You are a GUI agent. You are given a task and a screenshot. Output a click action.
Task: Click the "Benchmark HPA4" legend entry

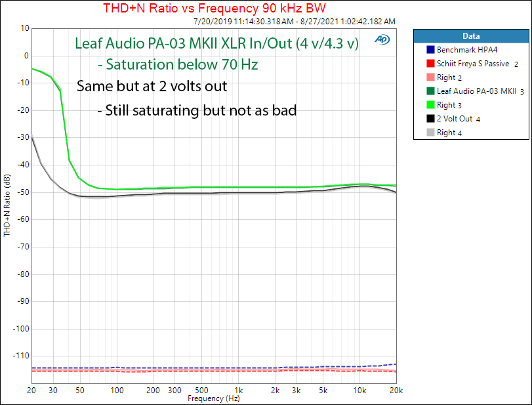467,50
